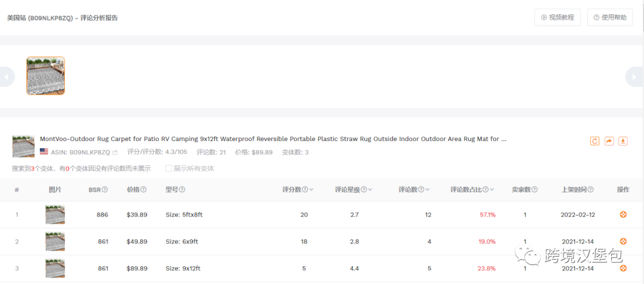
Task: Click the price '$39.89' cell
Action: pyautogui.click(x=137, y=214)
